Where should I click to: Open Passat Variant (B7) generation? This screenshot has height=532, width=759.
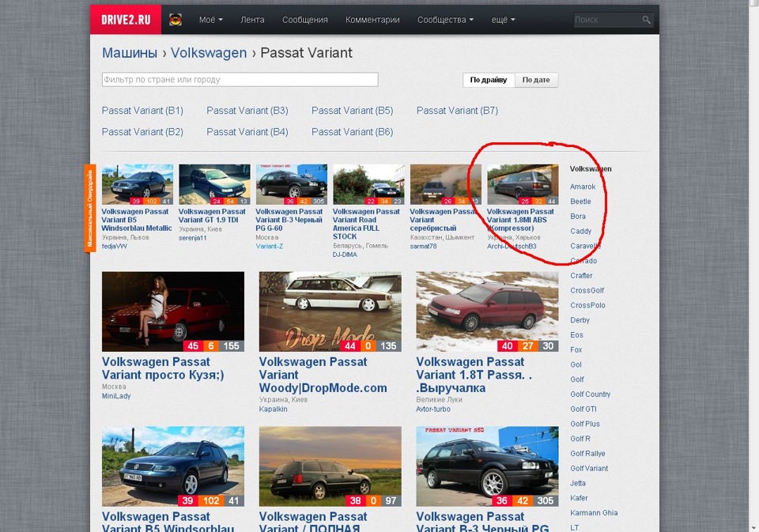pos(458,111)
